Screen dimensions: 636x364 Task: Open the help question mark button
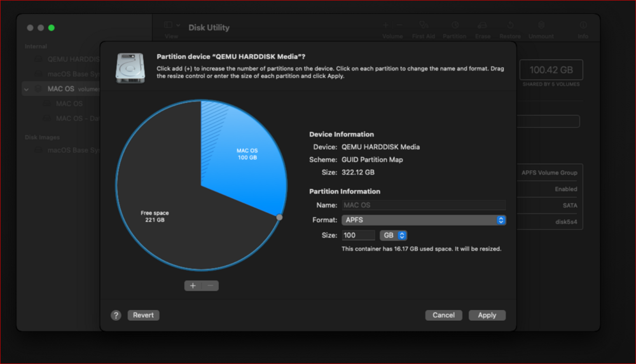coord(116,315)
